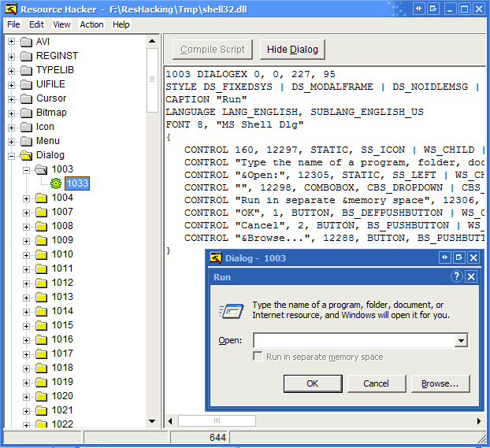
Task: Click the Bitmap folder icon
Action: pos(26,113)
